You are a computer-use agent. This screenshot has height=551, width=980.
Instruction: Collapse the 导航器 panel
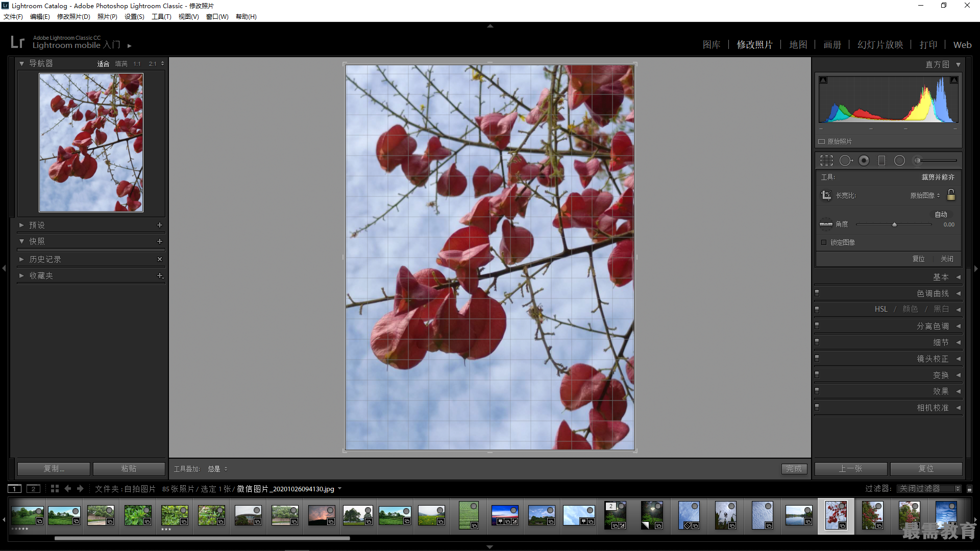(x=21, y=64)
